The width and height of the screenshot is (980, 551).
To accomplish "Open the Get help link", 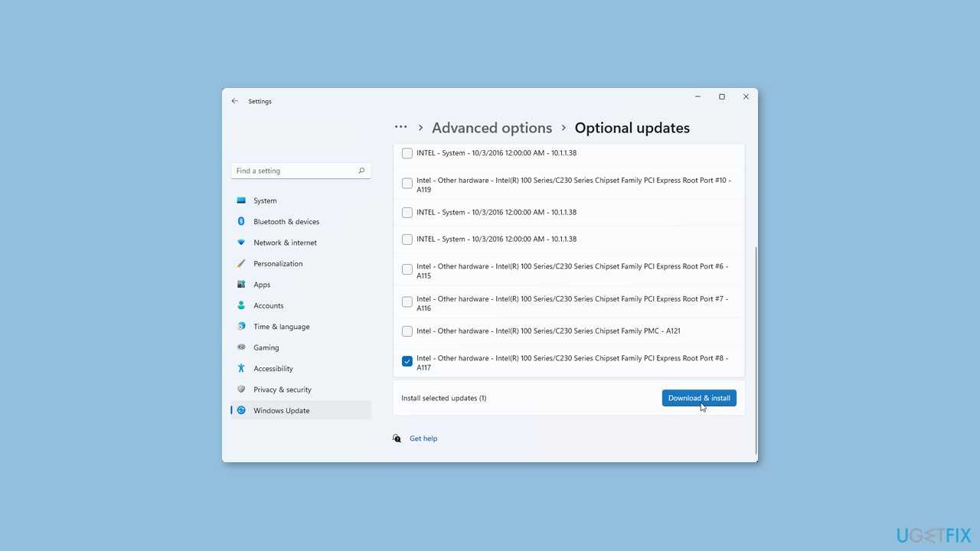I will [423, 439].
